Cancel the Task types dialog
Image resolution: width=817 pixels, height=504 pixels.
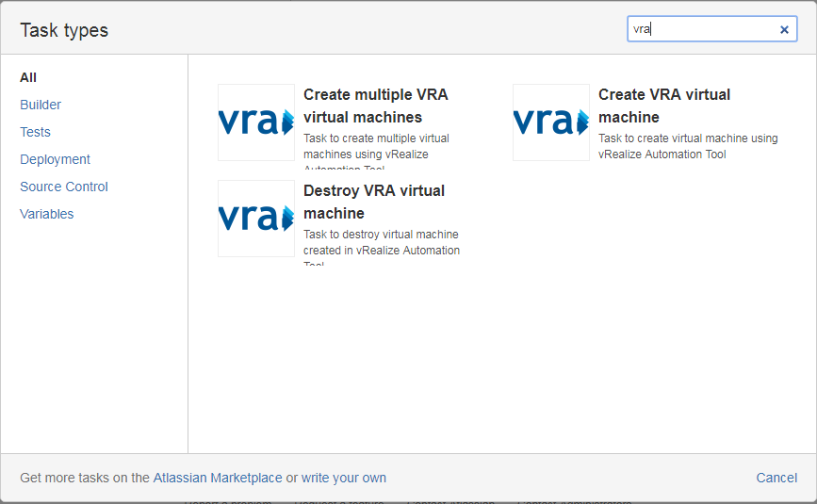point(776,478)
